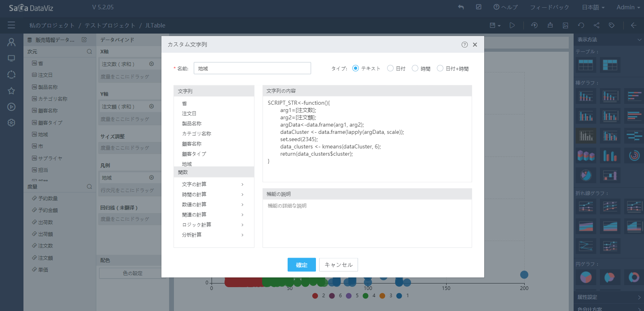Click the star favorites sidebar icon
The image size is (644, 311).
[x=11, y=91]
